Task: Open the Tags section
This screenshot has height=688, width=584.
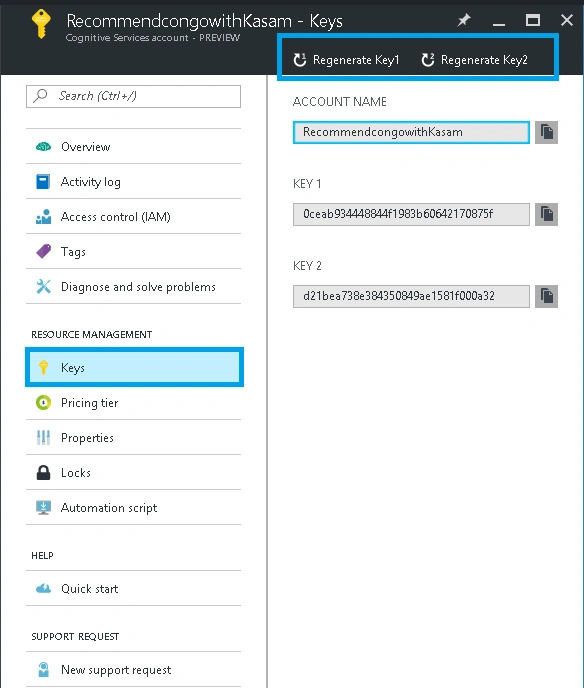Action: (x=133, y=251)
